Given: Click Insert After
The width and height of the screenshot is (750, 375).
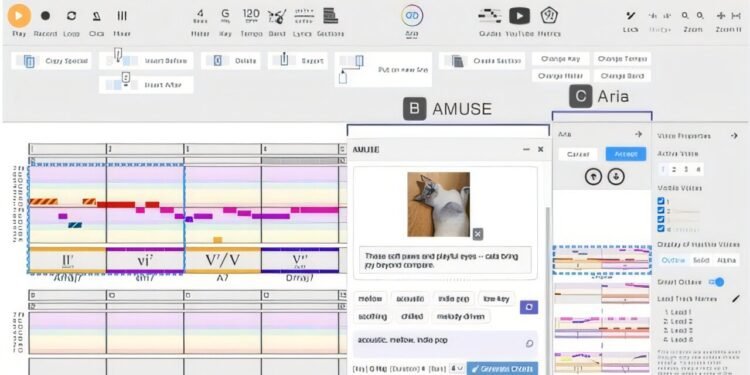Looking at the screenshot, I should 146,85.
